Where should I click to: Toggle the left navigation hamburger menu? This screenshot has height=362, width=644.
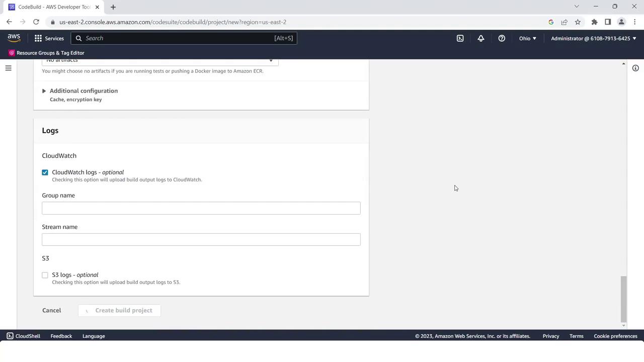click(8, 68)
